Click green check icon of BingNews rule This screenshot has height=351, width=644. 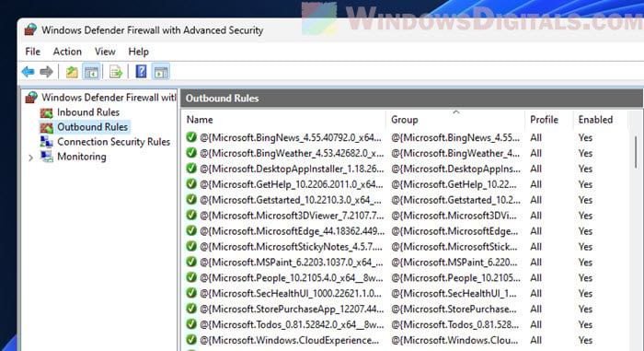[191, 137]
